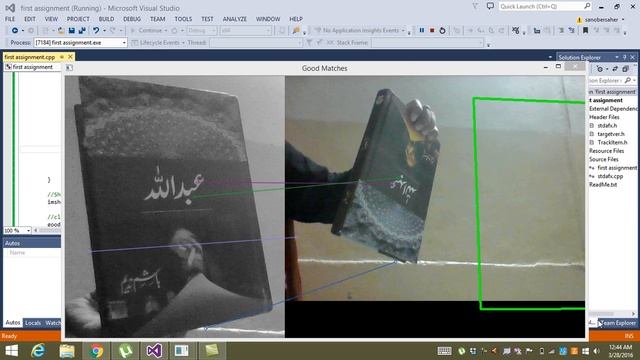The height and width of the screenshot is (360, 640).
Task: Open the TEST menu
Action: click(x=207, y=19)
